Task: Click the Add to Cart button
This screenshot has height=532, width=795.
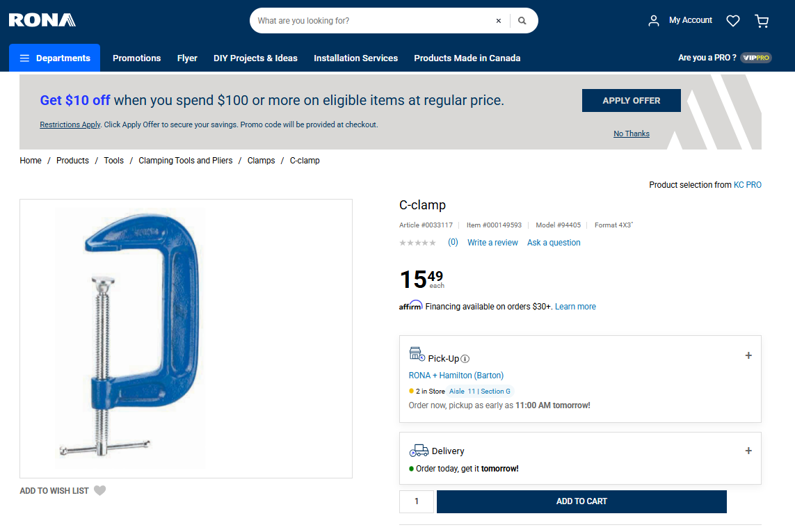Action: (581, 501)
